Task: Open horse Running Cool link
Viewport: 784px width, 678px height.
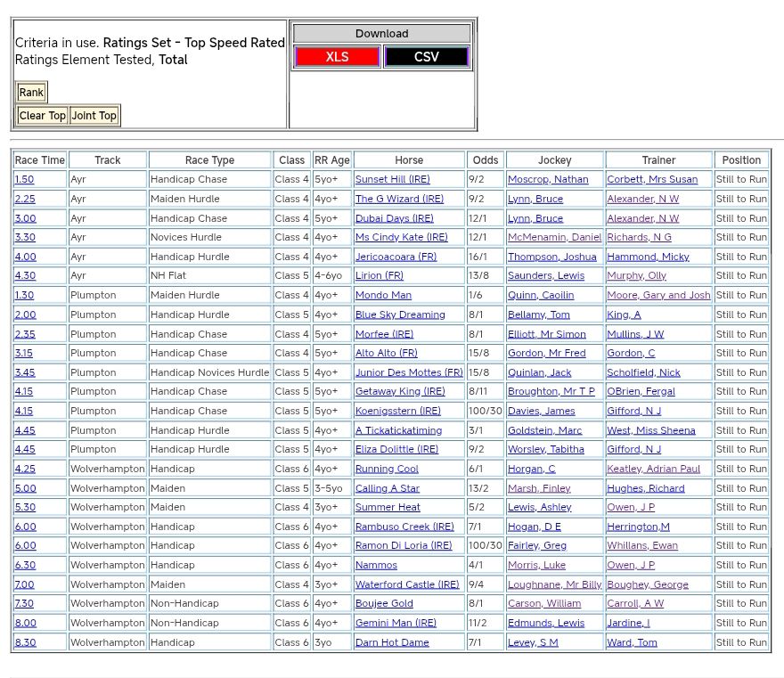Action: pos(387,469)
